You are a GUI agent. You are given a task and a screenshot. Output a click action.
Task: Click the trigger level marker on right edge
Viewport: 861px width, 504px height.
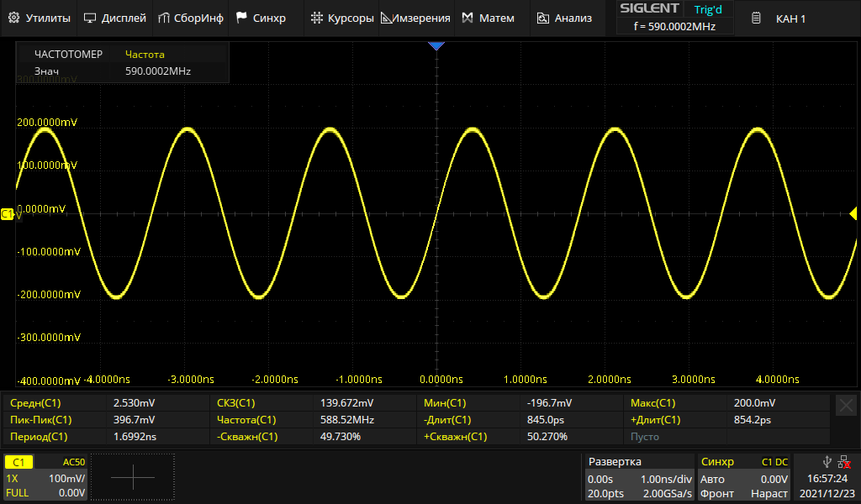[x=853, y=214]
